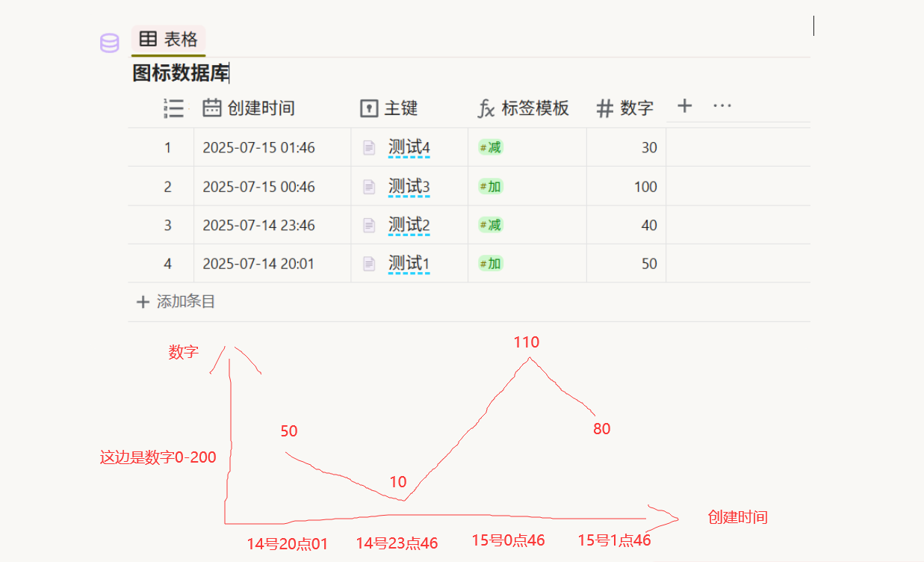
Task: Click the date cell 2025-07-15 01:46
Action: coord(273,148)
